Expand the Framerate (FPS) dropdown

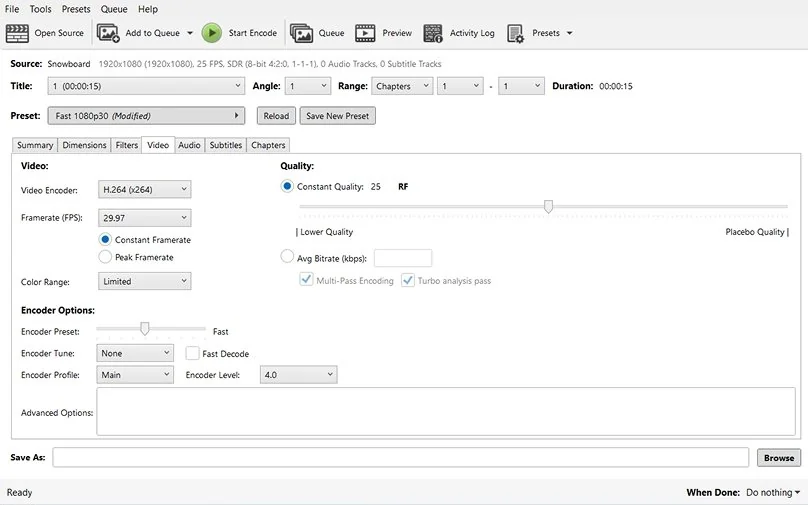tap(145, 217)
